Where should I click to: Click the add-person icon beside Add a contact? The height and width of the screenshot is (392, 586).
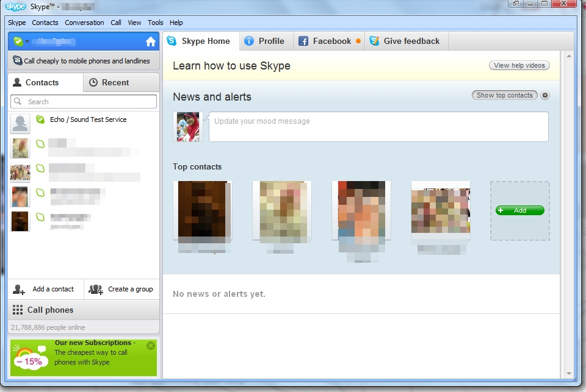[19, 290]
